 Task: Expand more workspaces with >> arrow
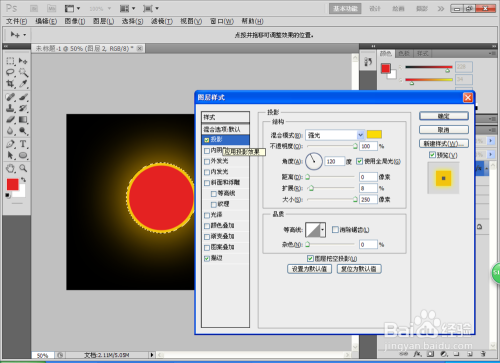[441, 8]
